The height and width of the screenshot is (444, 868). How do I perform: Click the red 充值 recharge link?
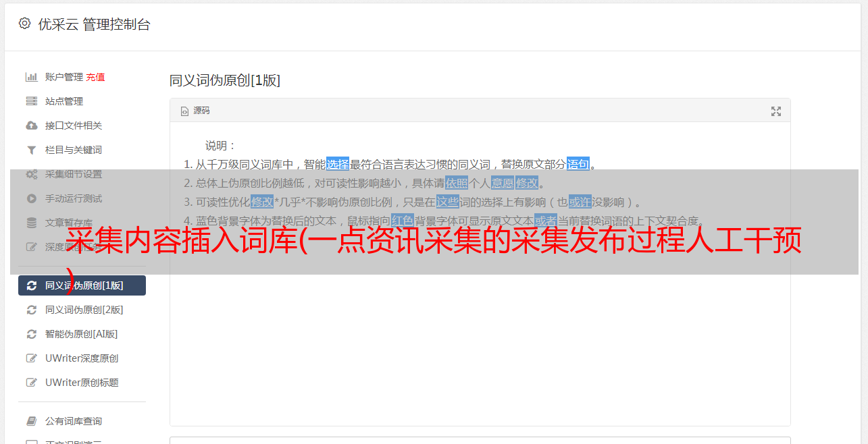95,77
